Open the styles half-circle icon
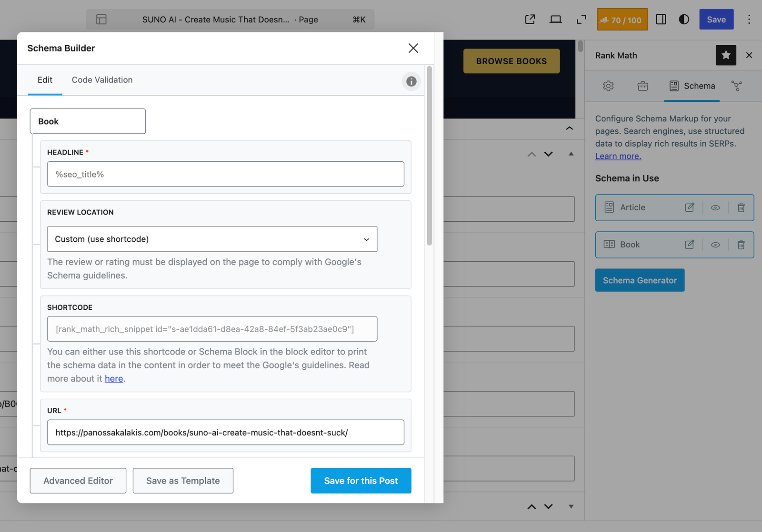The height and width of the screenshot is (532, 762). click(684, 20)
